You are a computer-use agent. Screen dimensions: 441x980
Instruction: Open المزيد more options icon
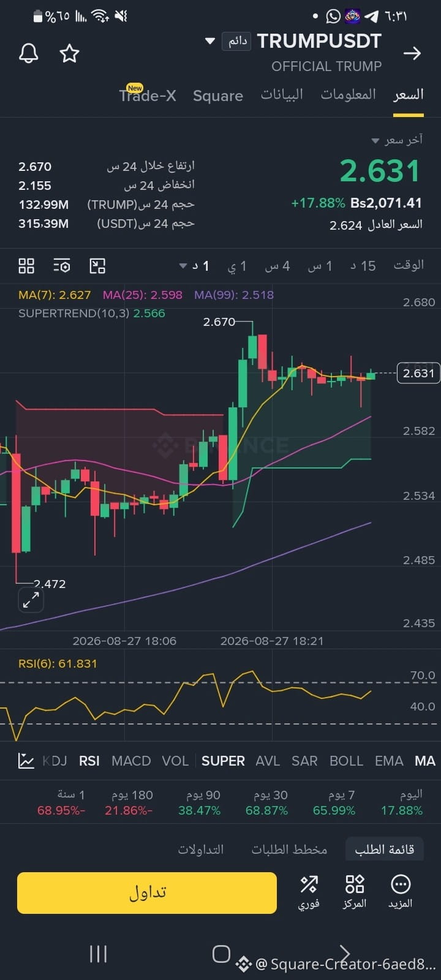(401, 892)
